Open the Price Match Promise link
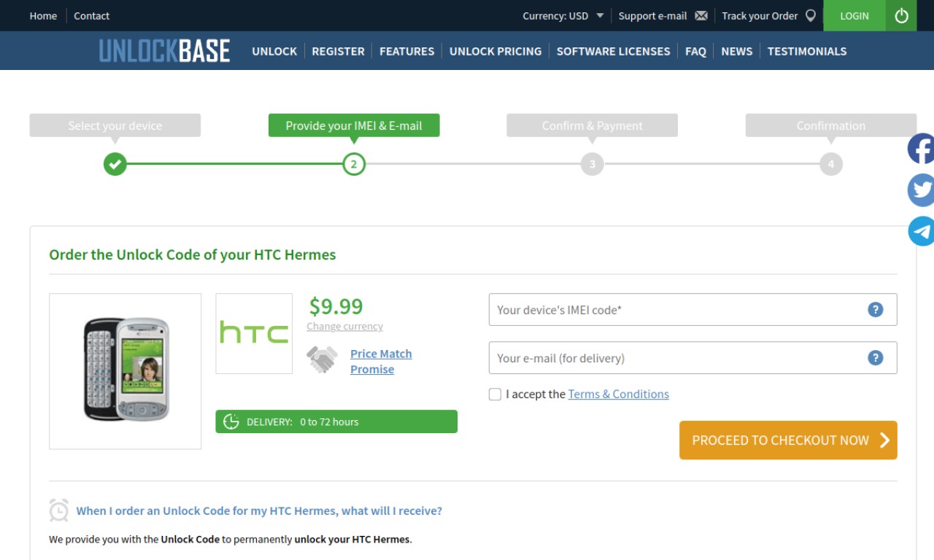 pos(381,361)
